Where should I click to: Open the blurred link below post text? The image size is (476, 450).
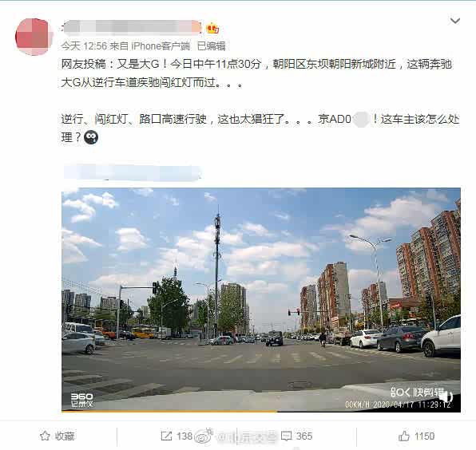(133, 173)
